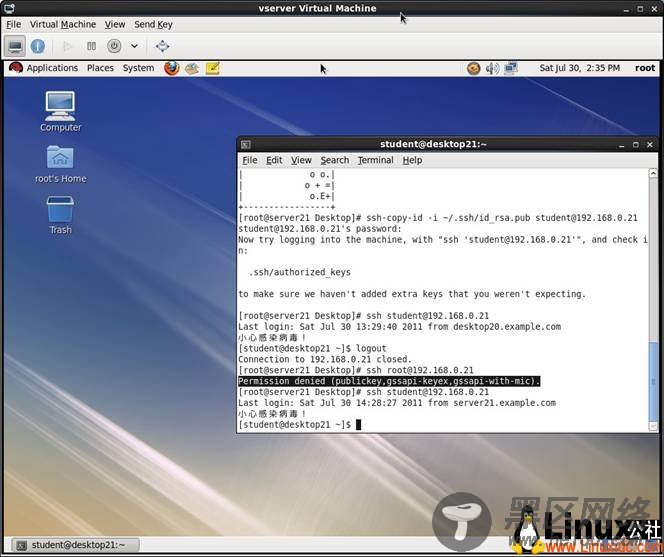Click the student@desktop21 taskbar button
This screenshot has height=557, width=664.
point(75,545)
